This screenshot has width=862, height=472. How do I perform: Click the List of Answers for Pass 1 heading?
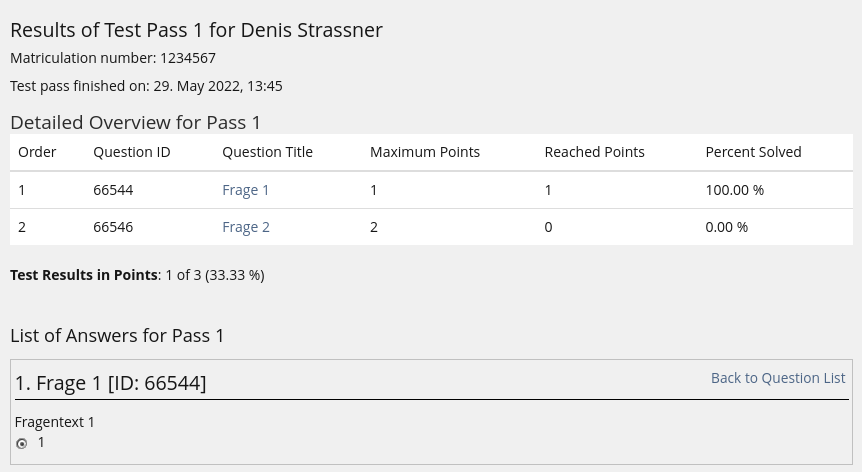[117, 335]
